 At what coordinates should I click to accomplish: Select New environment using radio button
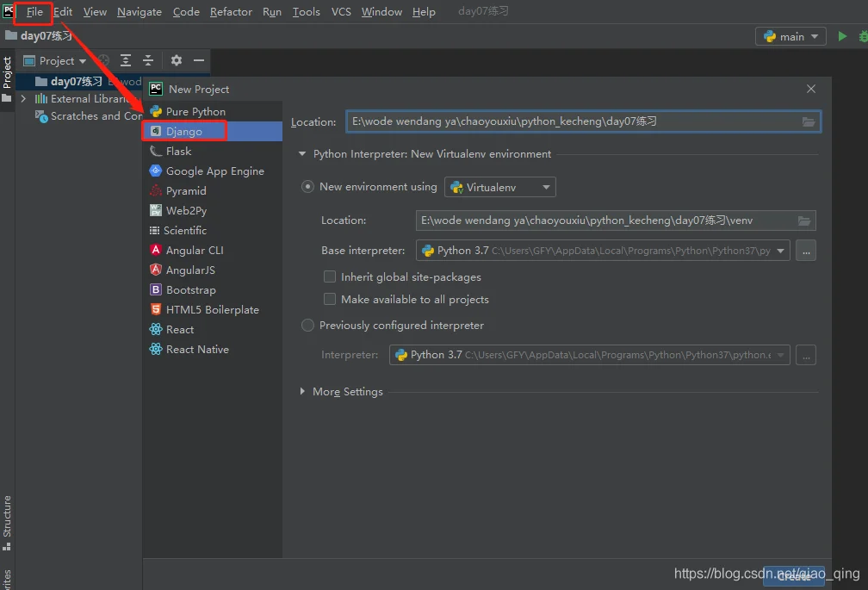tap(307, 187)
